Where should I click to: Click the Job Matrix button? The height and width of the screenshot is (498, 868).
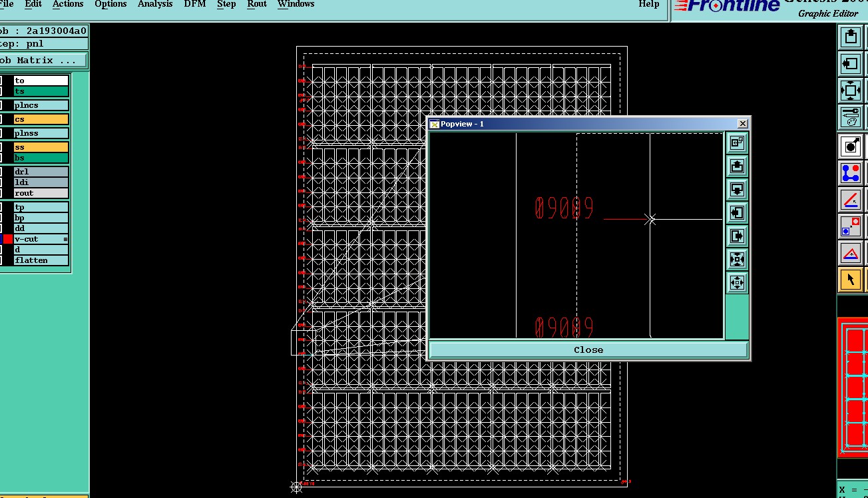coord(43,61)
